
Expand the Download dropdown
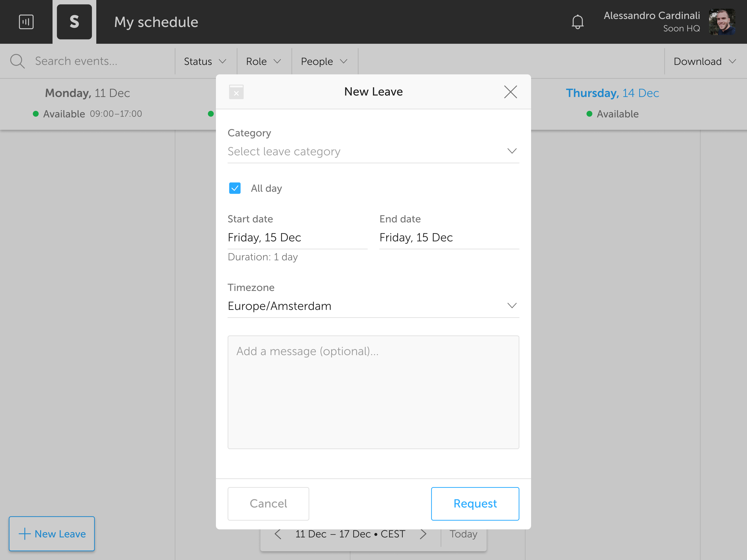click(704, 61)
